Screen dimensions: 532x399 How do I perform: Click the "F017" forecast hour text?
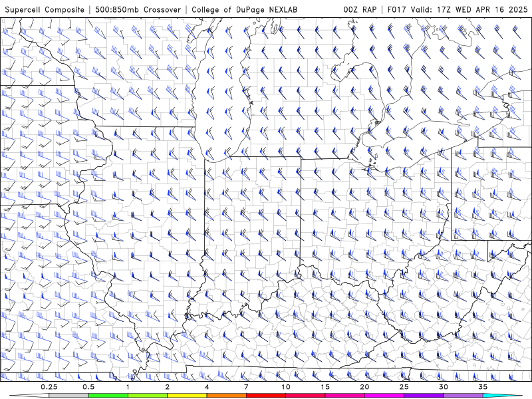[396, 9]
